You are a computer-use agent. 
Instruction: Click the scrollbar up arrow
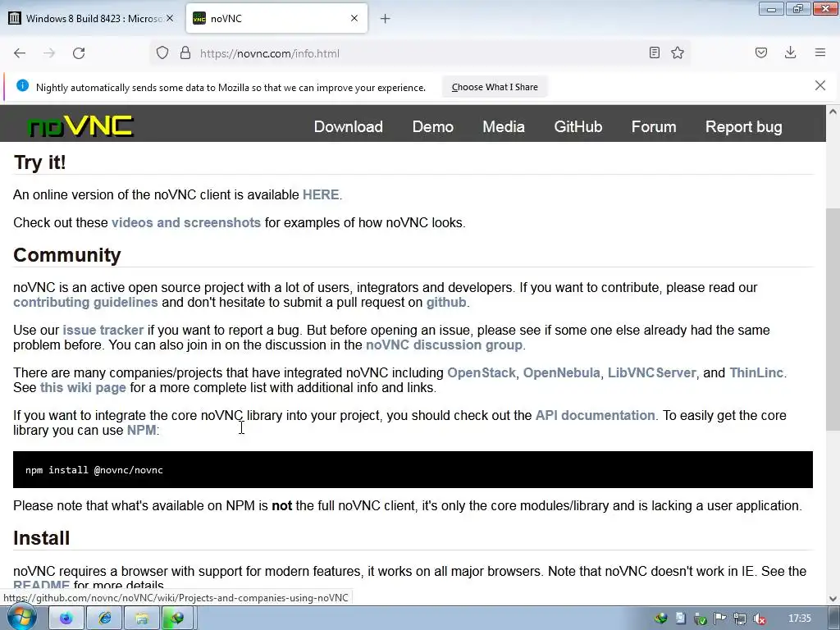point(833,112)
